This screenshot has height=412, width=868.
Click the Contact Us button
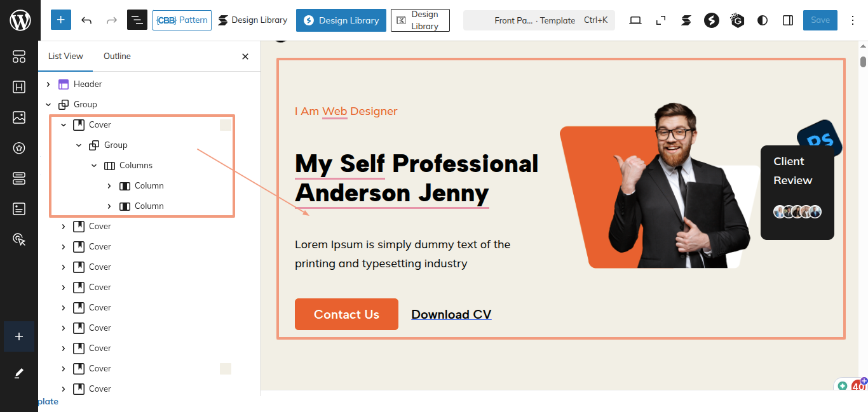tap(346, 314)
